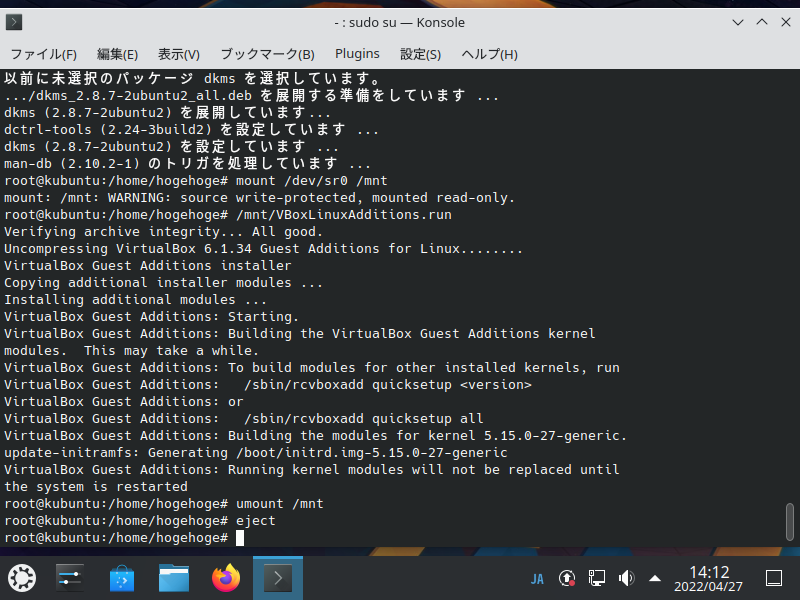Open the update notifier tray icon

coord(567,578)
